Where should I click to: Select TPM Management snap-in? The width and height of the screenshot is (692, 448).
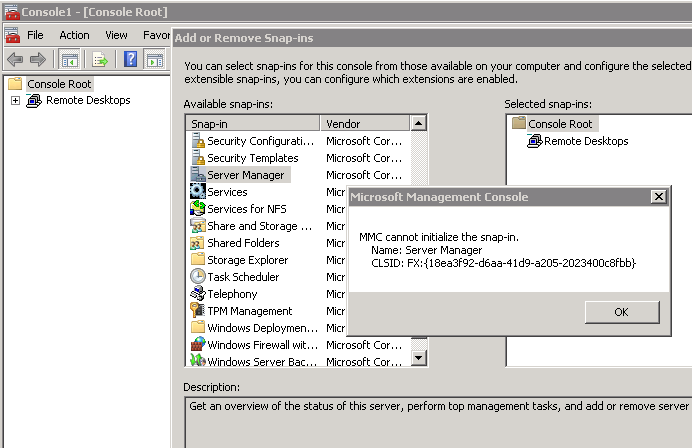pyautogui.click(x=250, y=311)
